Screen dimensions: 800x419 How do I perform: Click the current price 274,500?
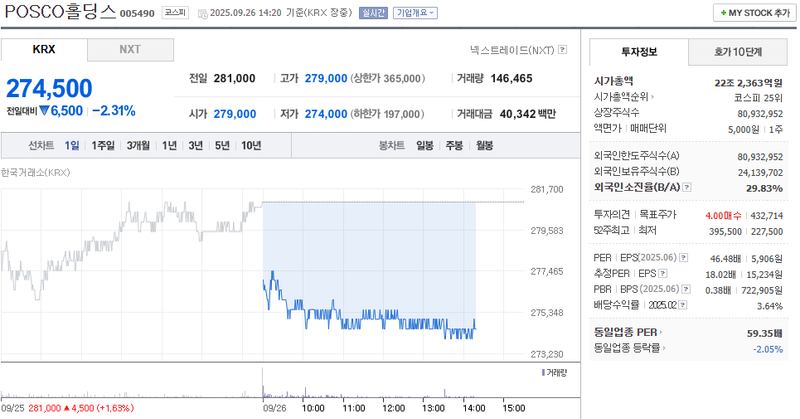click(x=49, y=88)
